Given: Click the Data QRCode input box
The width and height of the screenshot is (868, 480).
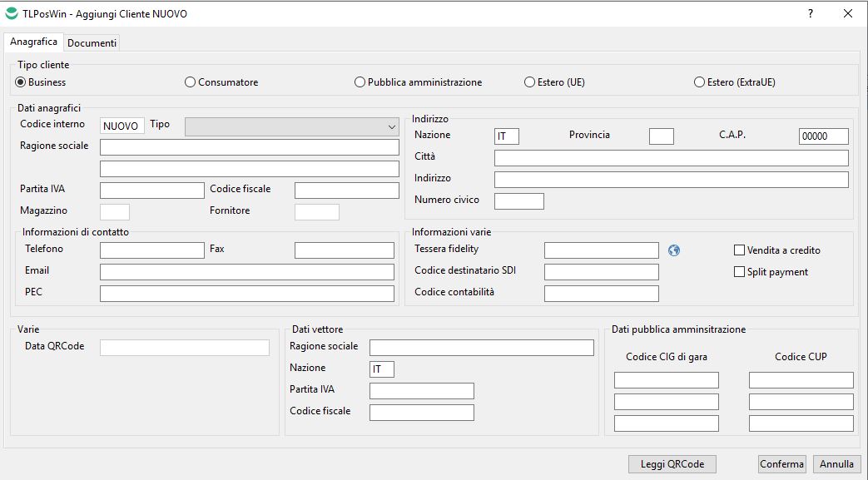Looking at the screenshot, I should coord(185,348).
